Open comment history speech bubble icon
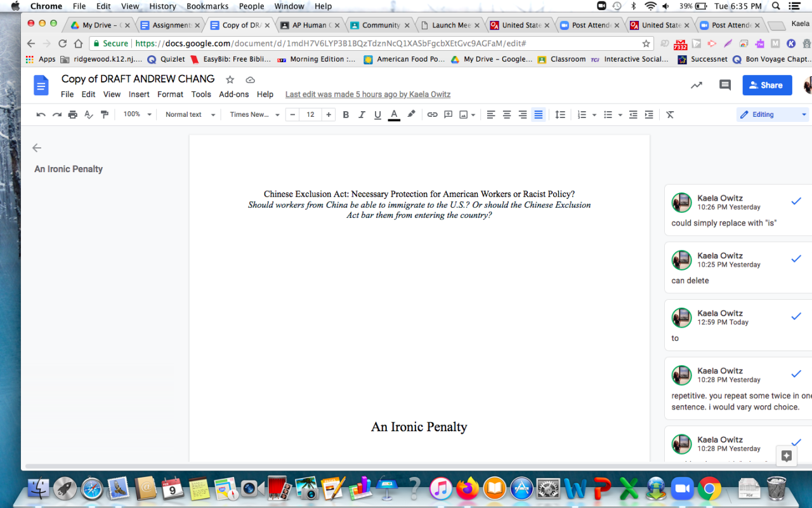The height and width of the screenshot is (508, 812). pos(724,85)
